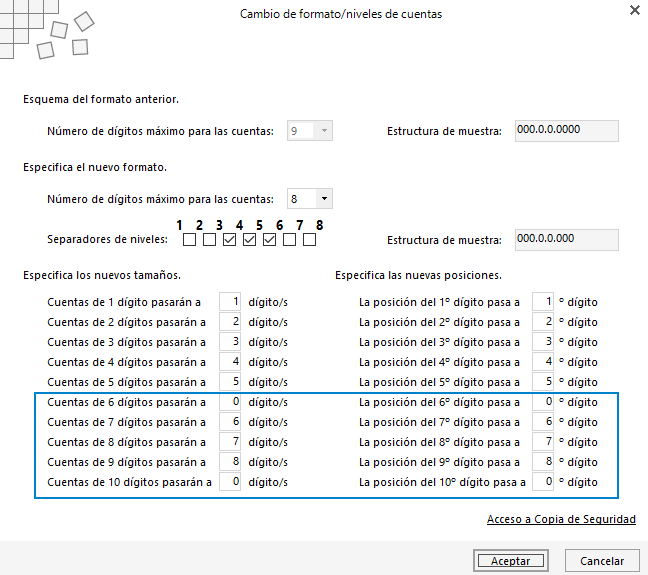Click 'La posición del 10º dígito pasa a' label
This screenshot has height=575, width=648.
[442, 482]
